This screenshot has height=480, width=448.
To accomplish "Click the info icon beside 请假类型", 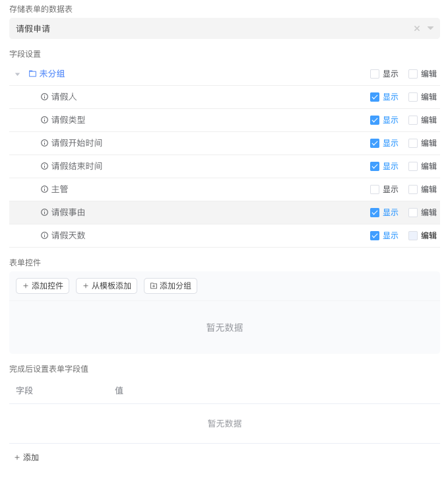I will 44,120.
